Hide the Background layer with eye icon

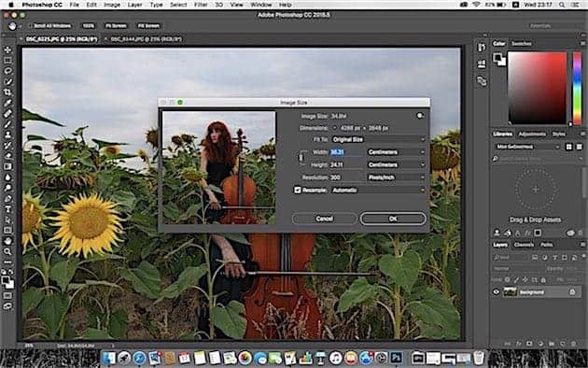(496, 291)
